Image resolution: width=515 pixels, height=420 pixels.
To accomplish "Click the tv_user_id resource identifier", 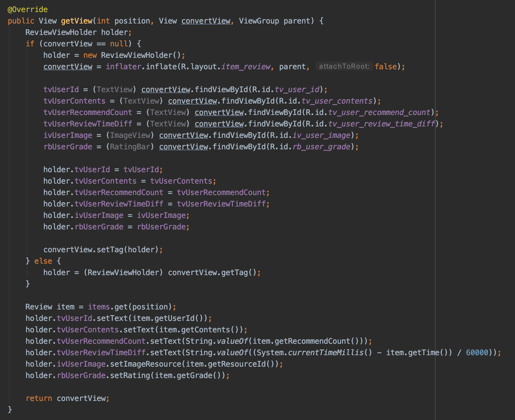I will (x=297, y=89).
